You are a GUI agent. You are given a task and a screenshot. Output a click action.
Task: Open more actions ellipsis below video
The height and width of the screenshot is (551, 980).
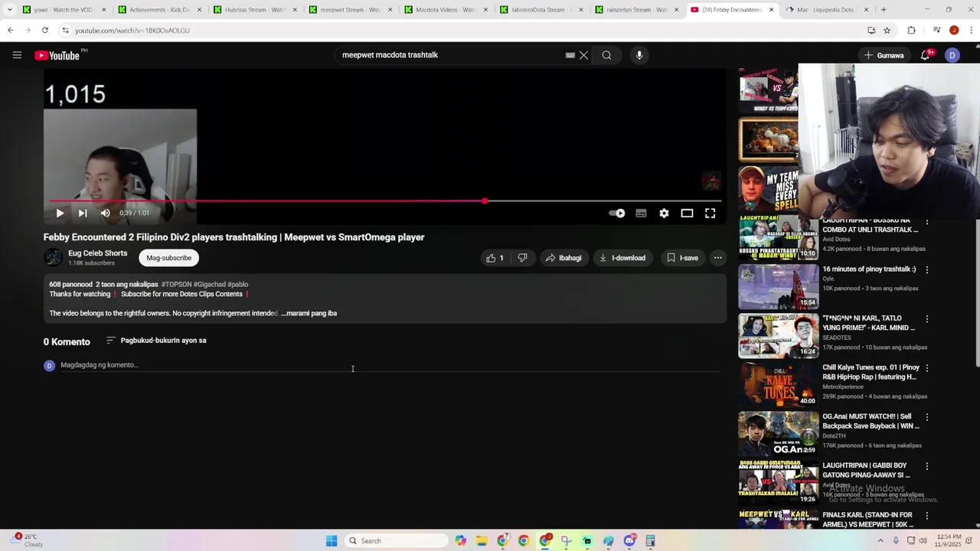pos(718,258)
